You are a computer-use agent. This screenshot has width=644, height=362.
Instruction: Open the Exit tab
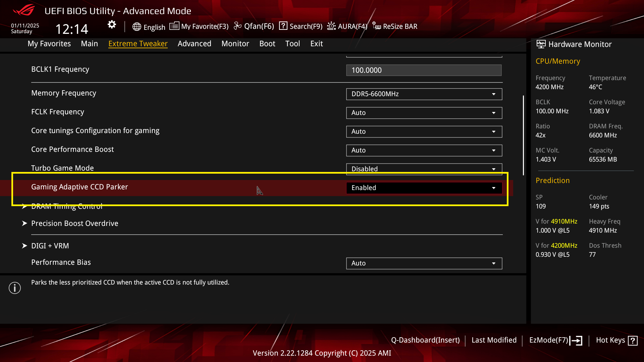(x=317, y=44)
